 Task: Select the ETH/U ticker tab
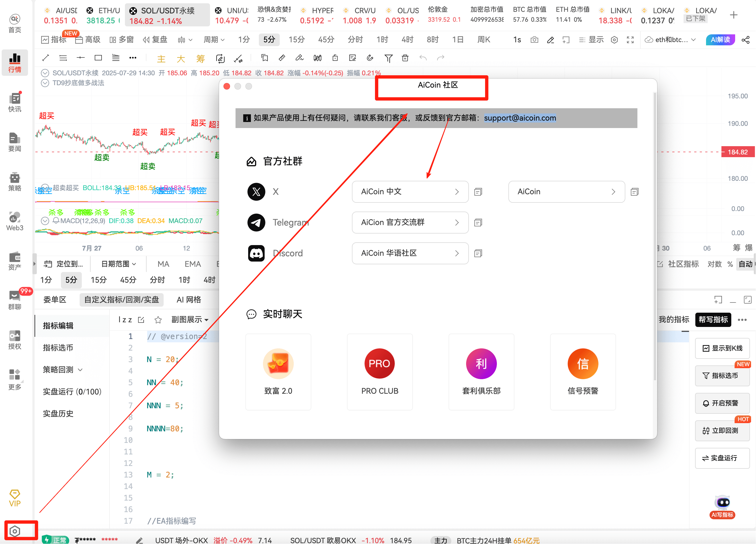[103, 15]
